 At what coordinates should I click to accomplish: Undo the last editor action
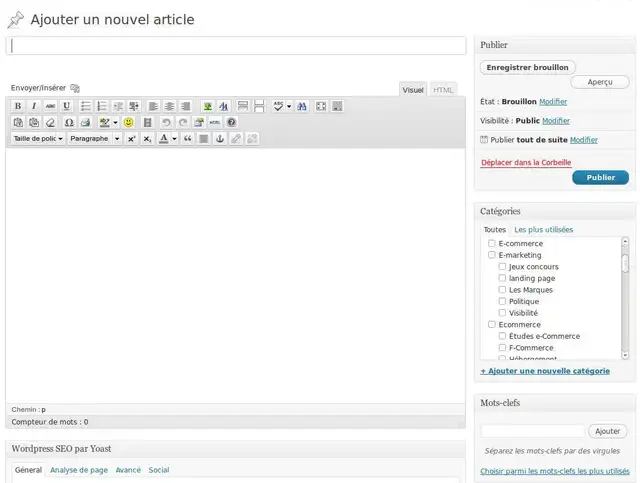click(166, 122)
